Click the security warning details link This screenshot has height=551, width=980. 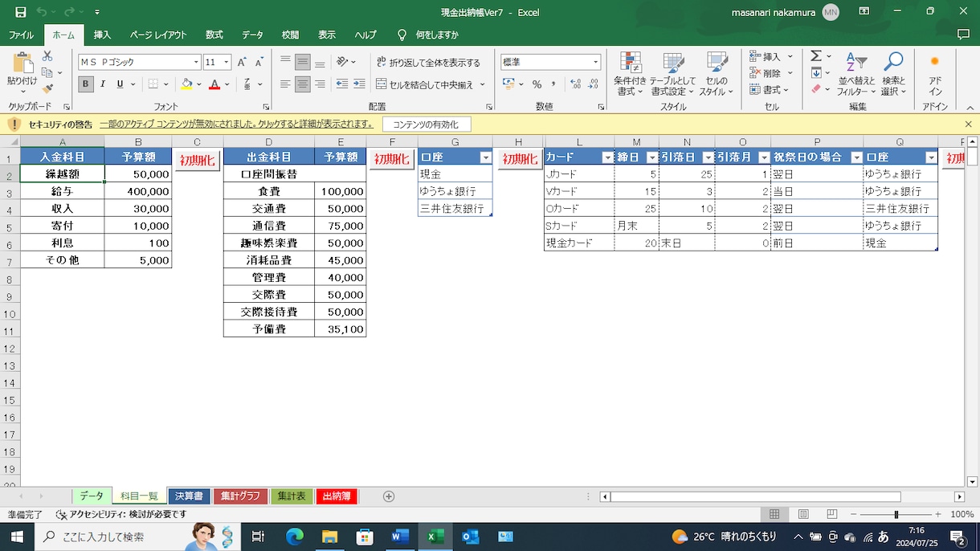pyautogui.click(x=236, y=124)
